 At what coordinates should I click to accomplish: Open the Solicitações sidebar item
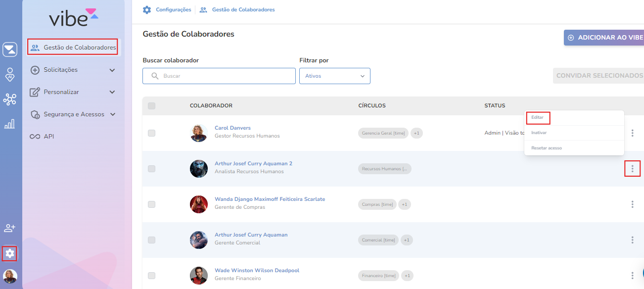[73, 70]
